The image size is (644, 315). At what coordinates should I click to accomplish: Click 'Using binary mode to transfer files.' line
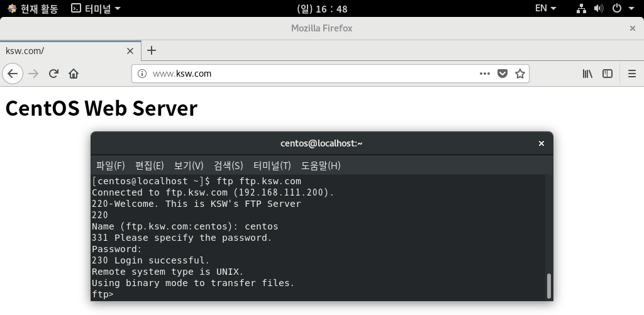pyautogui.click(x=193, y=283)
